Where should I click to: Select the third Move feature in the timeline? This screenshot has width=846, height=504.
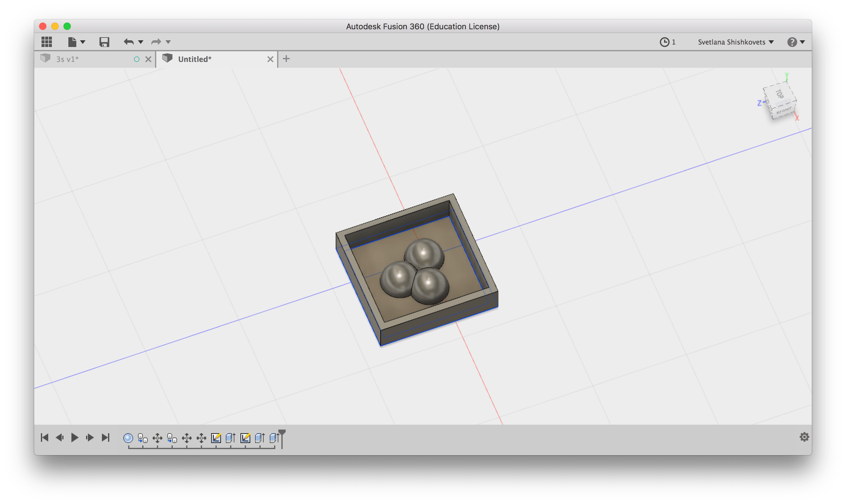pos(201,438)
